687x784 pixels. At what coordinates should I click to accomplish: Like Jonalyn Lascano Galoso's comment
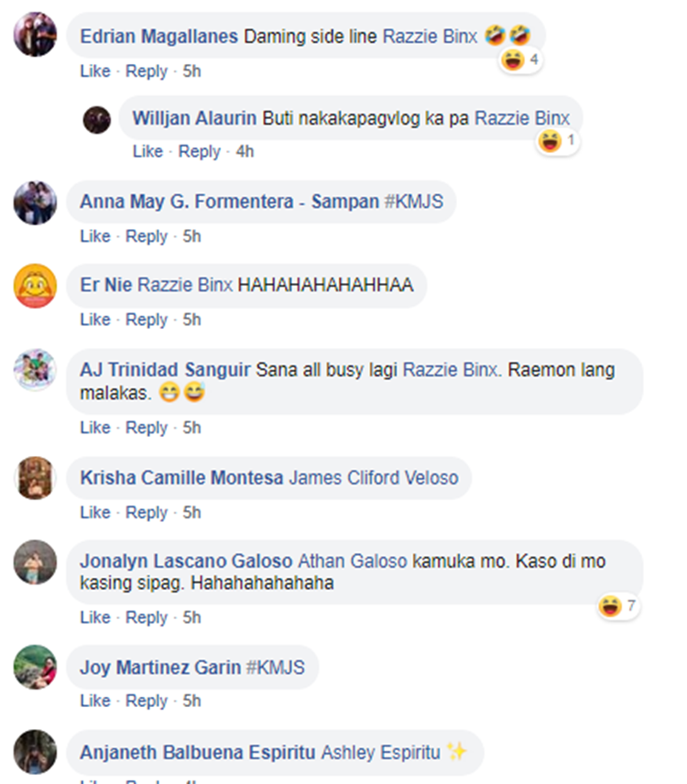click(95, 617)
